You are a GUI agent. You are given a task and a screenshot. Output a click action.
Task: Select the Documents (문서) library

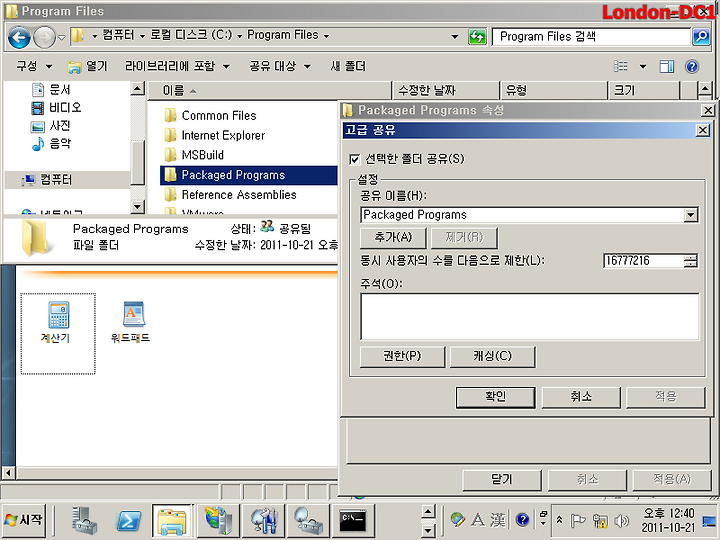click(51, 90)
